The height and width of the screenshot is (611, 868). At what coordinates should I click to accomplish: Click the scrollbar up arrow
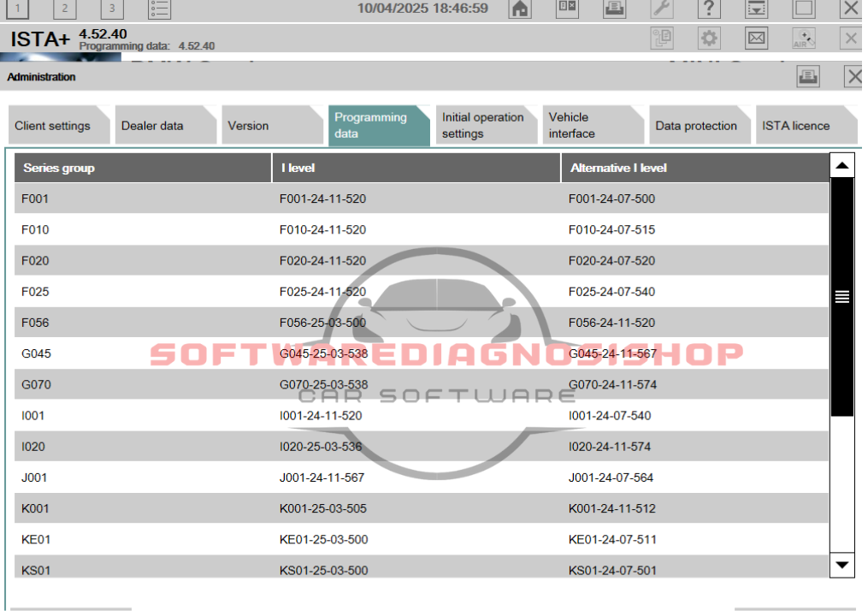(x=842, y=166)
